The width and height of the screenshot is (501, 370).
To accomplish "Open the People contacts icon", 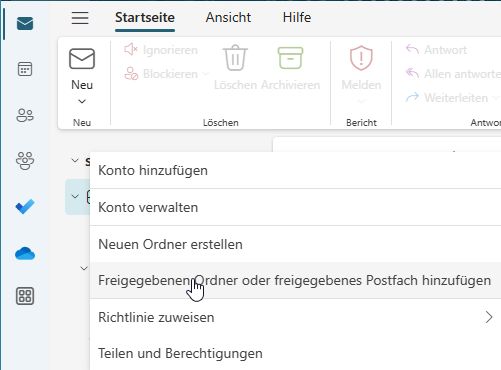I will (25, 115).
